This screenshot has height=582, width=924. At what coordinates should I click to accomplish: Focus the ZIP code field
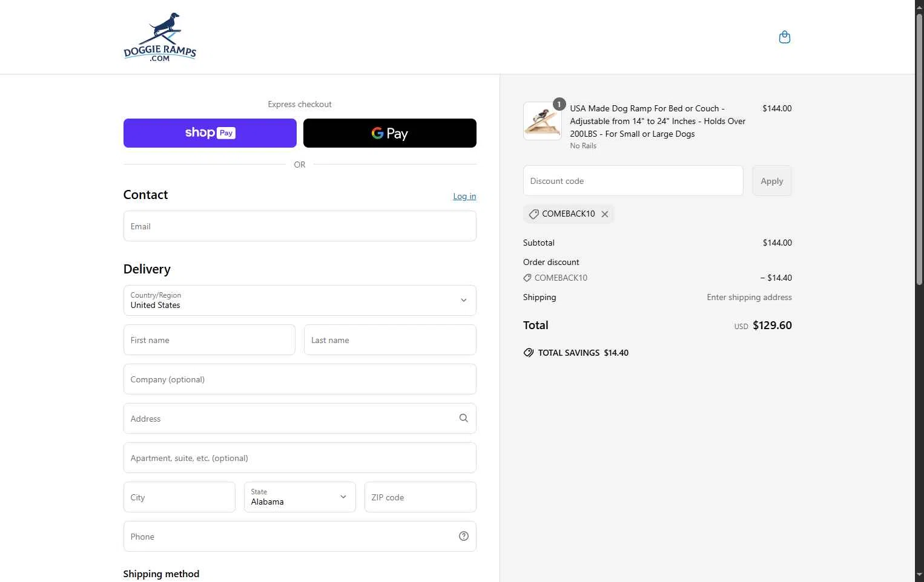tap(420, 497)
